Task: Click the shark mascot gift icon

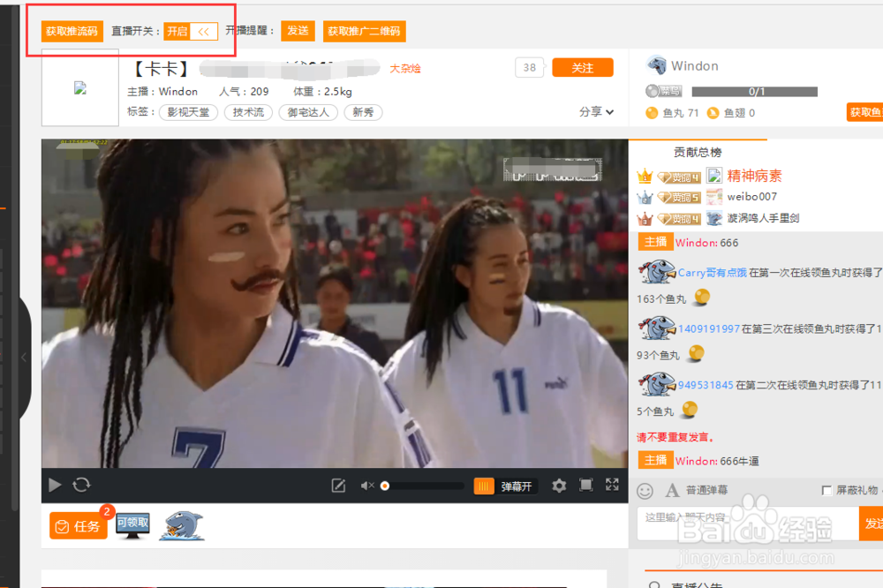Action: point(182,525)
